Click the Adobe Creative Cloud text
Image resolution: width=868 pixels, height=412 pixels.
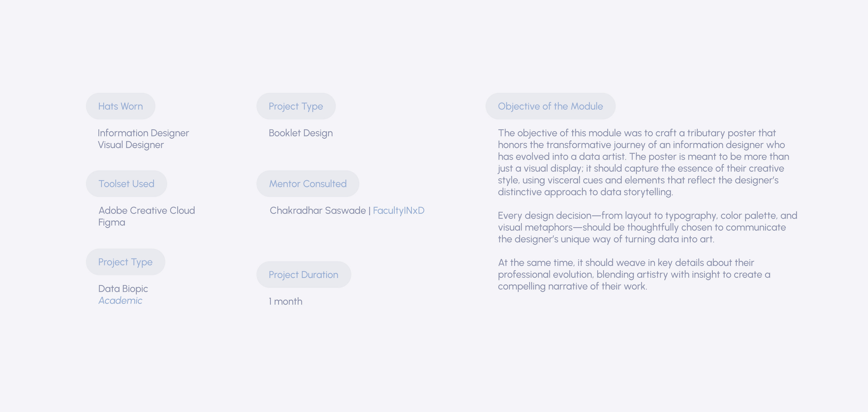[x=146, y=211]
